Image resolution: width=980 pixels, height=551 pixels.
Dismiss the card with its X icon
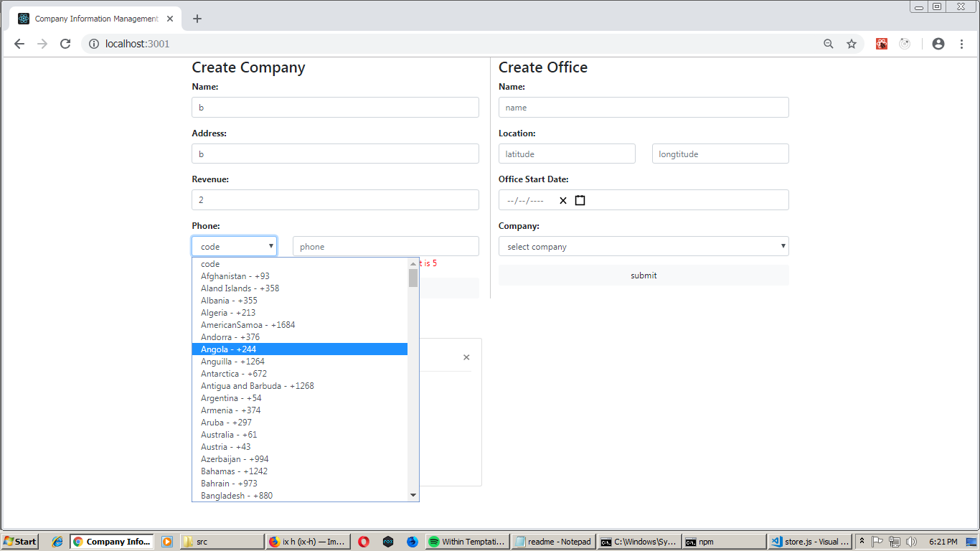click(x=466, y=357)
